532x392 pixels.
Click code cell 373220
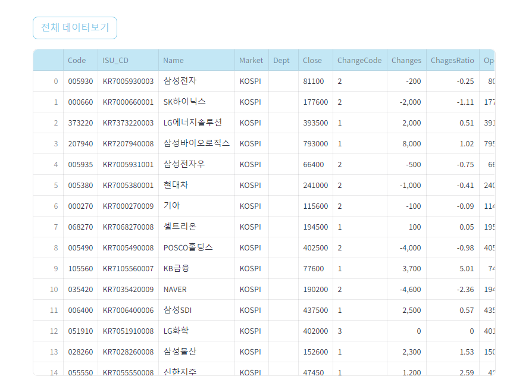(x=80, y=123)
